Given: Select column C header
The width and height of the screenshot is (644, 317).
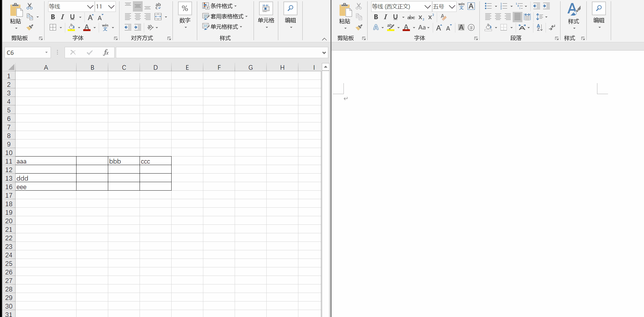Looking at the screenshot, I should coord(124,67).
